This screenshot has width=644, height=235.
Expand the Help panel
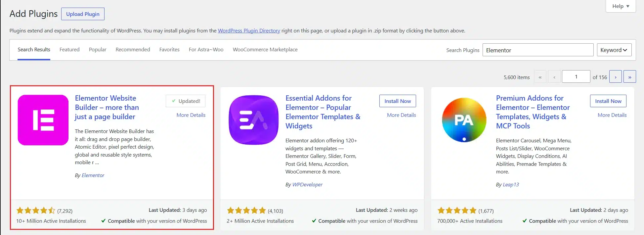pos(621,6)
